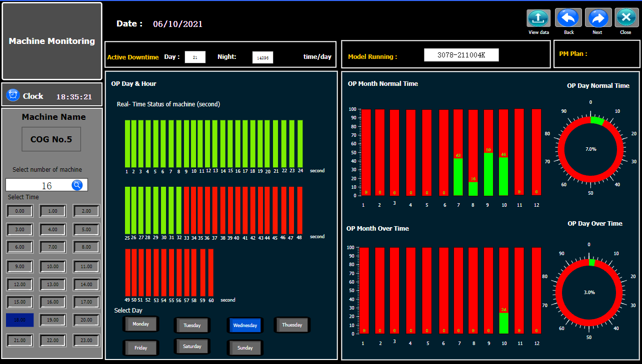
Task: Click the Active Downtime label
Action: coord(133,57)
